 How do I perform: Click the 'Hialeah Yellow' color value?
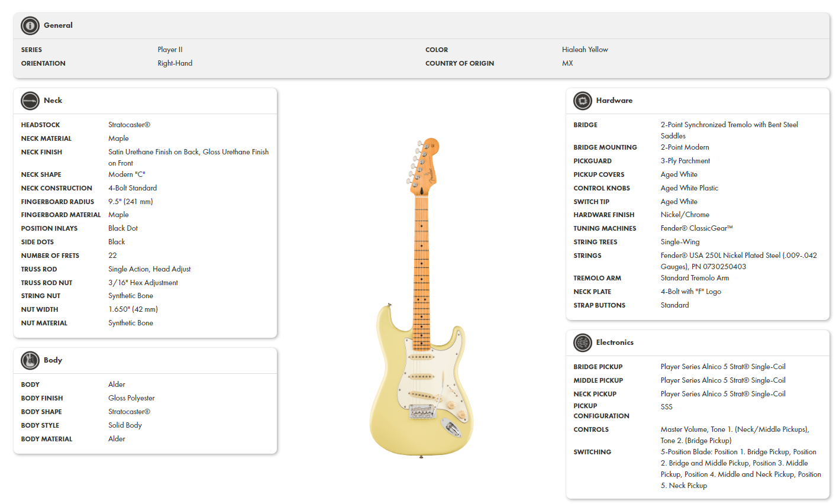click(585, 50)
